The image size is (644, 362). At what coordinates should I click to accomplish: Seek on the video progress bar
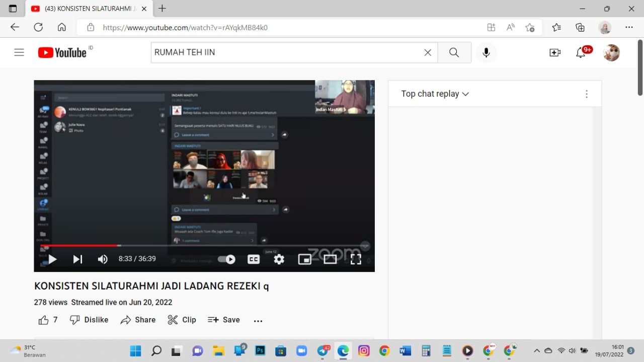[204, 246]
